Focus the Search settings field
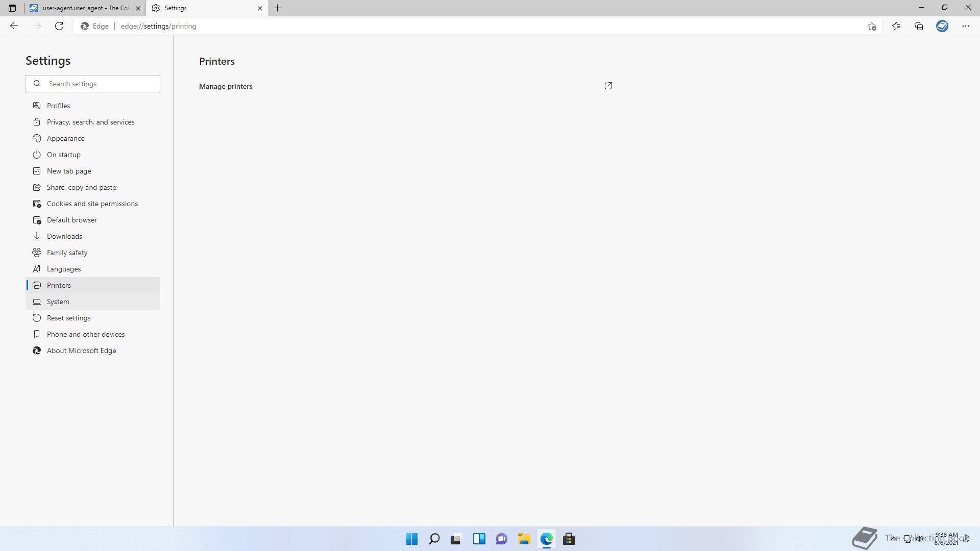This screenshot has height=551, width=980. (93, 84)
